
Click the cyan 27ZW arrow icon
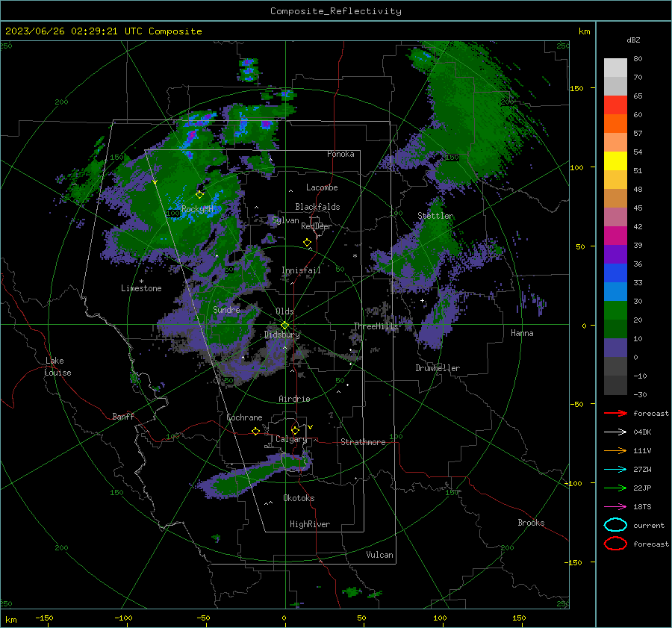click(615, 470)
